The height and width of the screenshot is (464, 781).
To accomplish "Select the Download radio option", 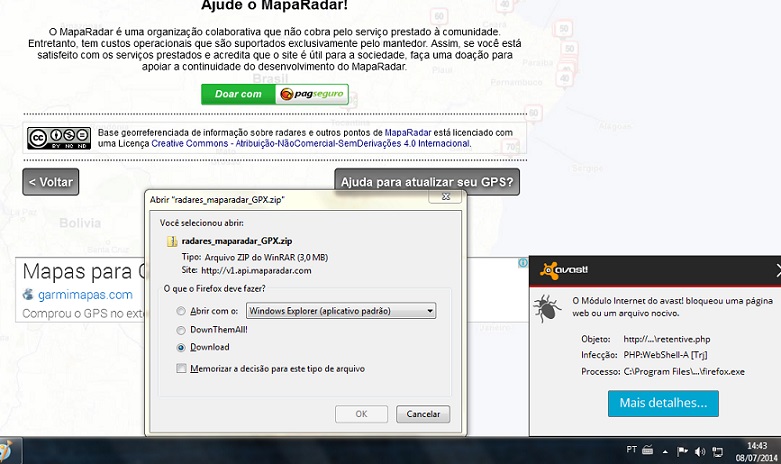I will pyautogui.click(x=181, y=348).
